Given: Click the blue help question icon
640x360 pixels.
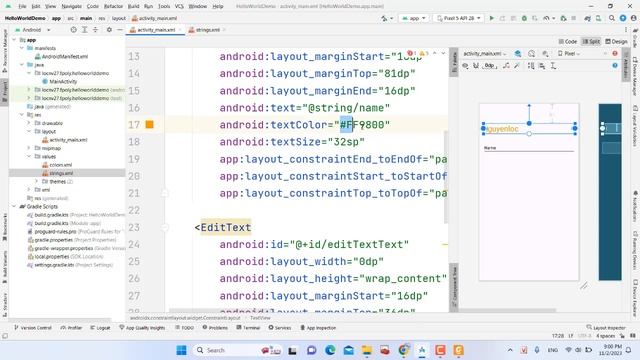Looking at the screenshot, I should coord(615,66).
